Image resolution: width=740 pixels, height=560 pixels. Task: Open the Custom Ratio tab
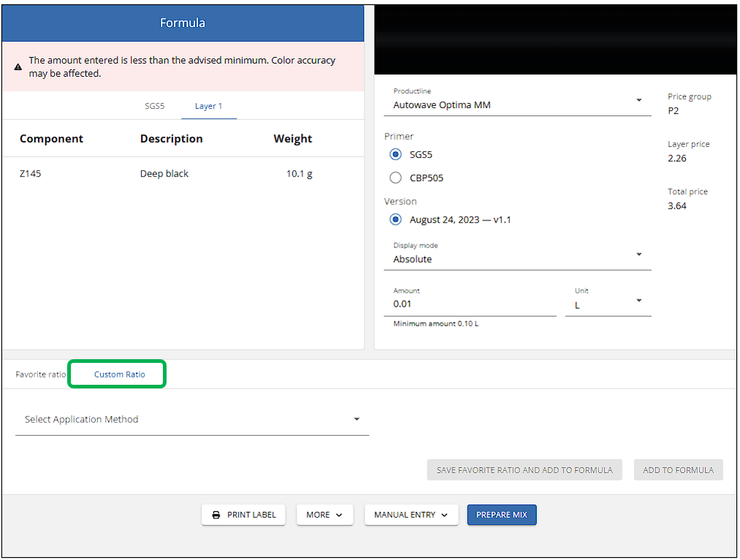pos(119,375)
